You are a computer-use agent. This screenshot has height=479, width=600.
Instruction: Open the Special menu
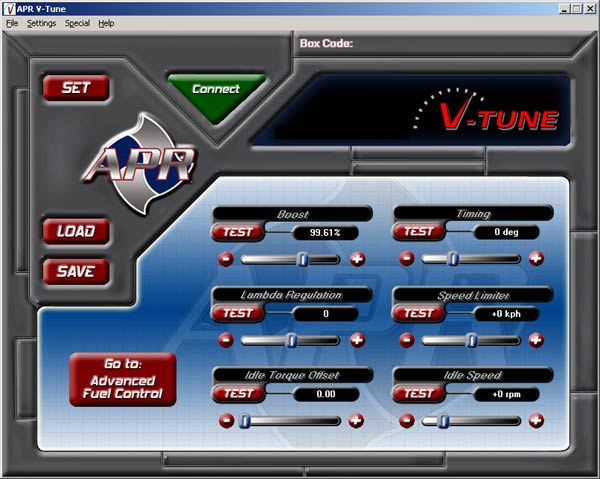pos(77,23)
